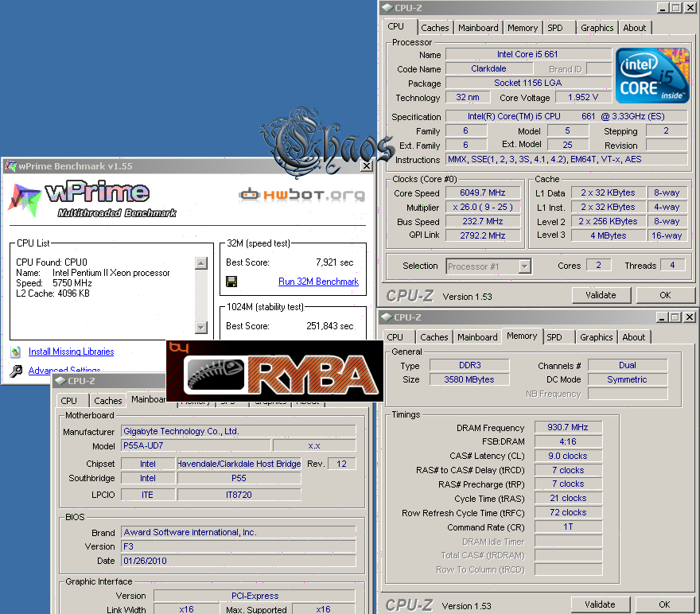Open Memory tab in top CPU-Z window
This screenshot has height=614, width=700.
tap(523, 28)
